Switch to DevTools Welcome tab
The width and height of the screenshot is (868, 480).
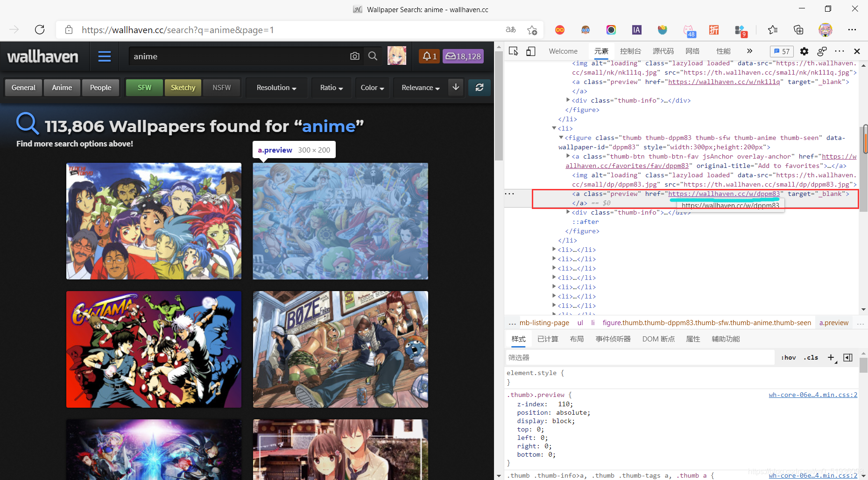tap(563, 51)
